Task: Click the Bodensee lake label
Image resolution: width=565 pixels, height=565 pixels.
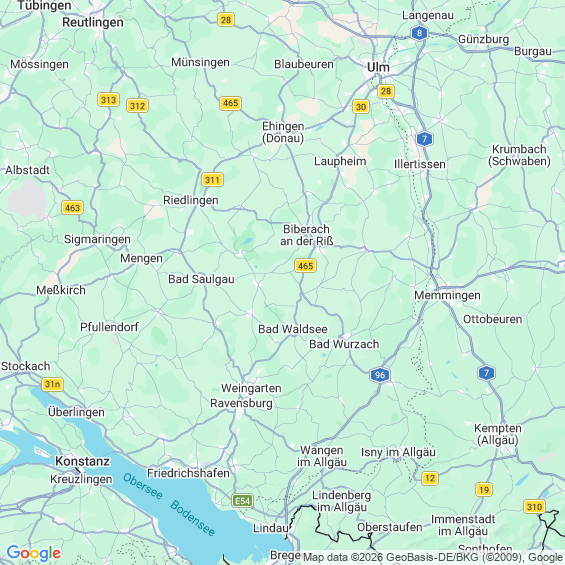Action: (x=192, y=518)
